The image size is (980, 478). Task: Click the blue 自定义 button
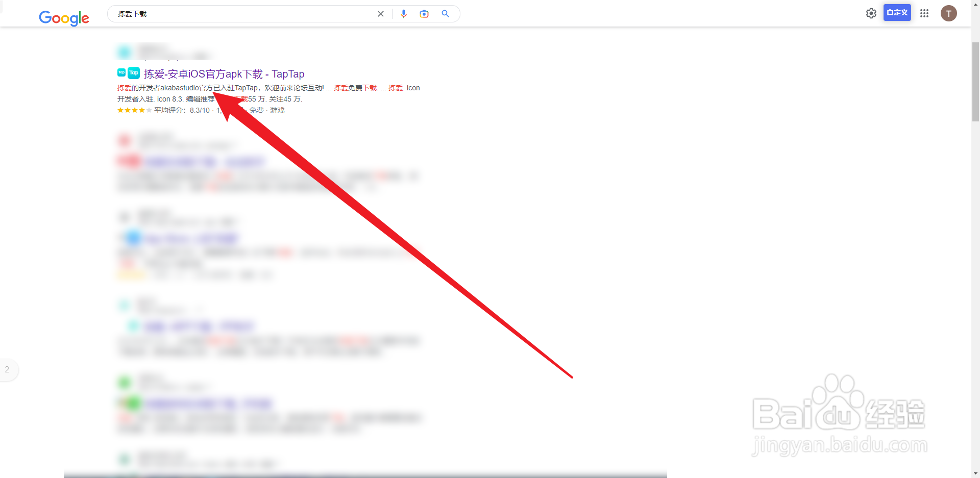897,13
